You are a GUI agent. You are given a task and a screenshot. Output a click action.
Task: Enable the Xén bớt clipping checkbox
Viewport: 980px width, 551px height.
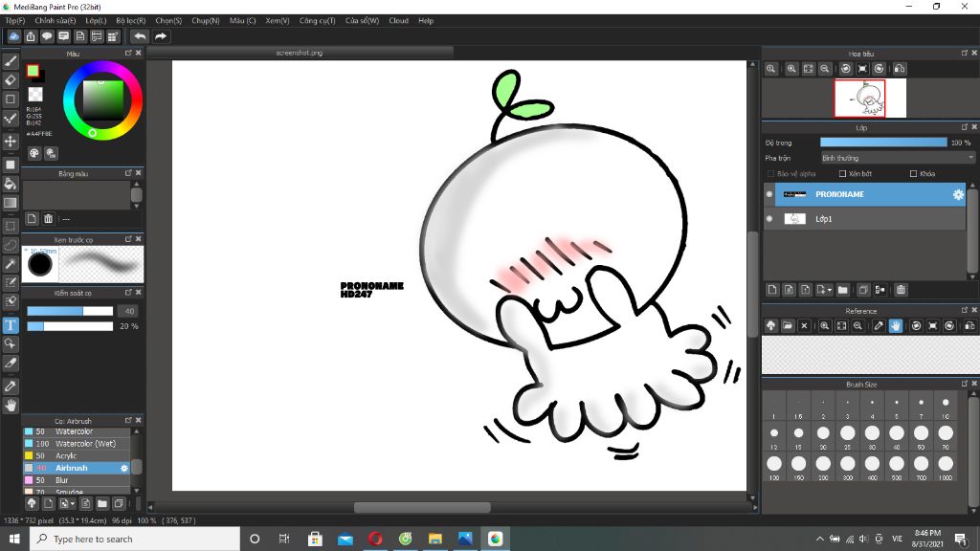842,174
